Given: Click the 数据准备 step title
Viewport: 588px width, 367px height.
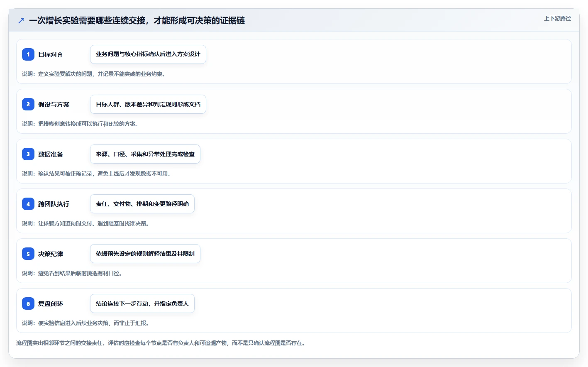Looking at the screenshot, I should point(51,154).
